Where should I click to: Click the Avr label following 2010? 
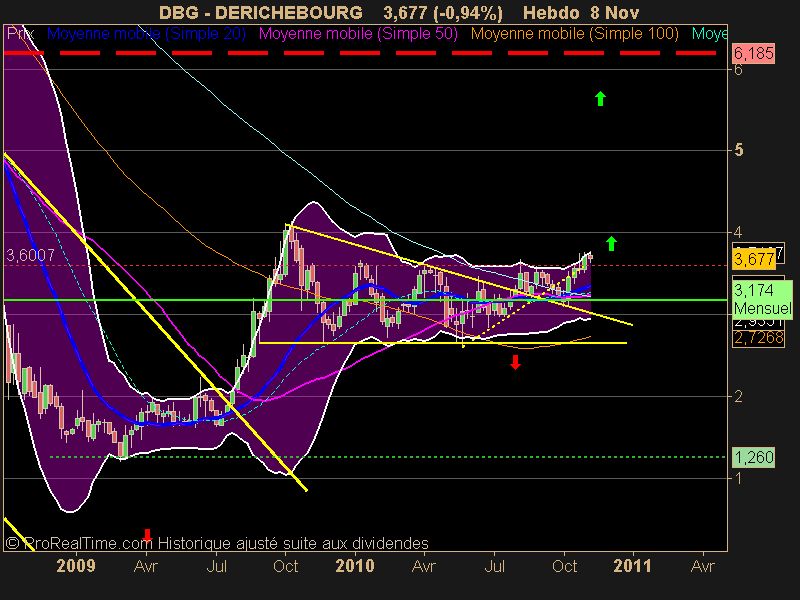(424, 566)
